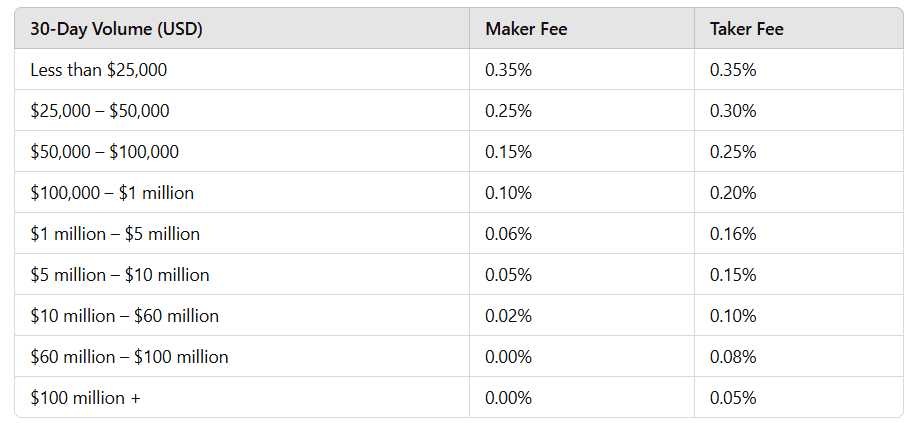Select the 0.30% taker fee cell
The height and width of the screenshot is (423, 917).
coord(733,111)
